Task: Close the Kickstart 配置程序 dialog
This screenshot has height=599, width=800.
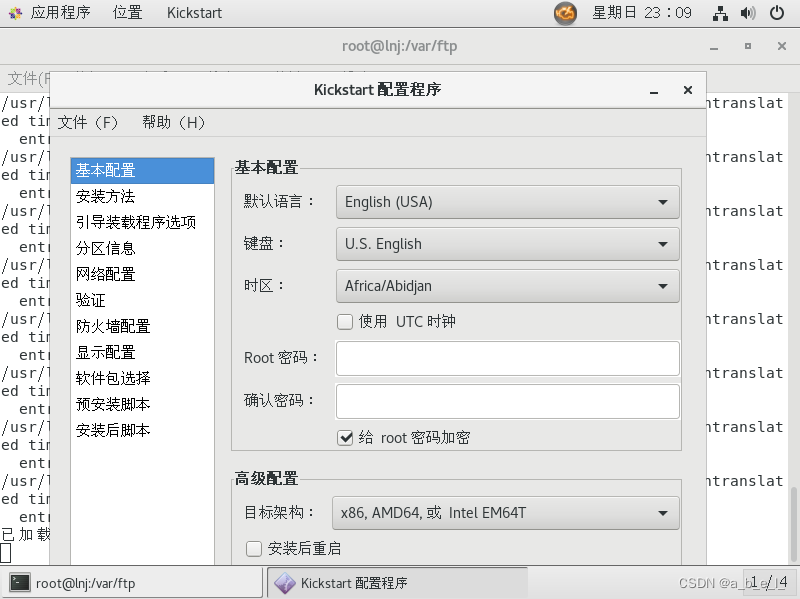Action: [688, 90]
